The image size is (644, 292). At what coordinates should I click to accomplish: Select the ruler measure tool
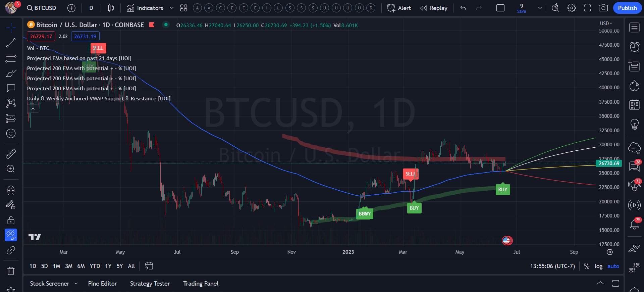click(x=11, y=154)
